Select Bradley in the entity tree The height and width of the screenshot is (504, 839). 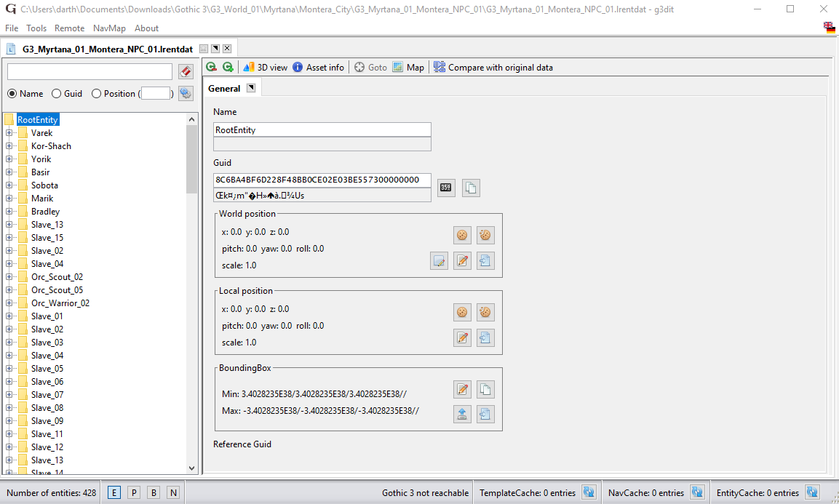[x=45, y=212]
